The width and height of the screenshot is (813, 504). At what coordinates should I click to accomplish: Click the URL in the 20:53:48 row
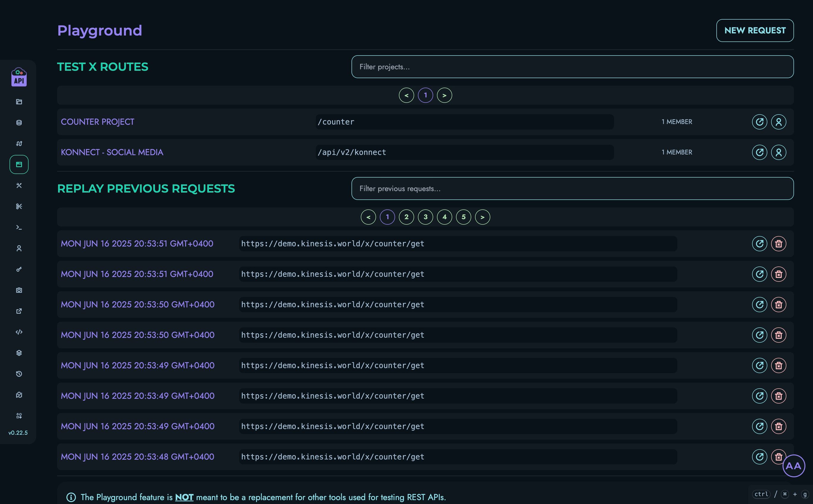point(458,457)
